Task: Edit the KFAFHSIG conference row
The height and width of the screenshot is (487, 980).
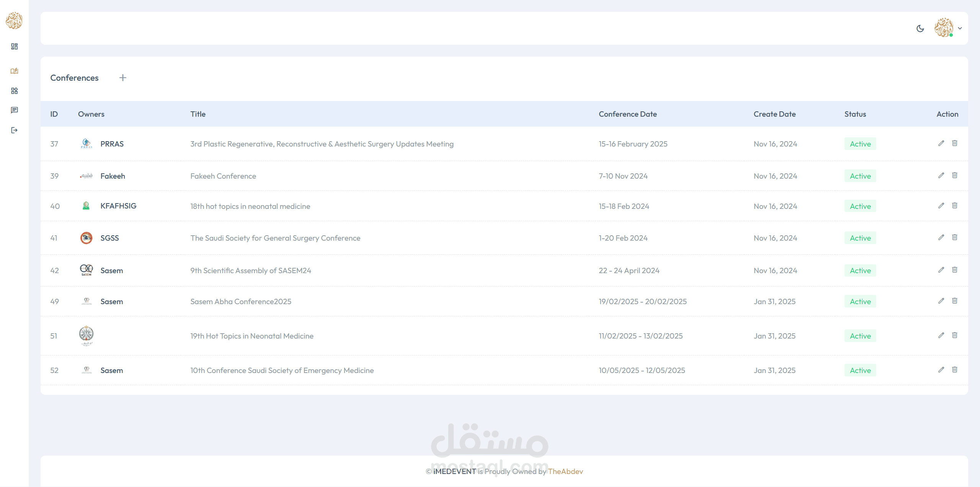Action: coord(941,205)
